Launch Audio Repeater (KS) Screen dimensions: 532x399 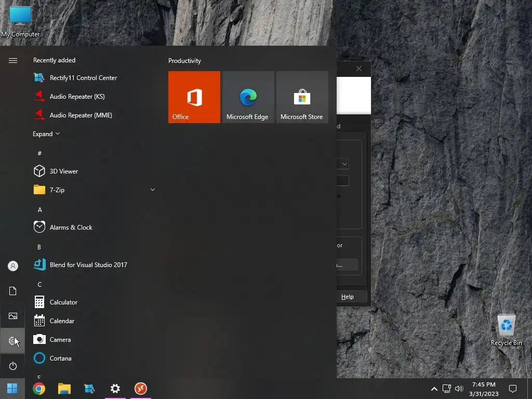(x=95, y=96)
